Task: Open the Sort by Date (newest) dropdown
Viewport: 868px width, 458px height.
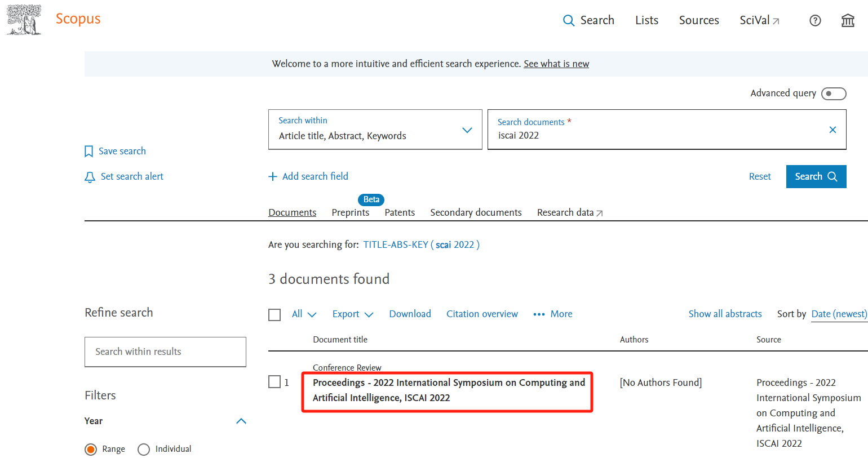Action: tap(839, 314)
